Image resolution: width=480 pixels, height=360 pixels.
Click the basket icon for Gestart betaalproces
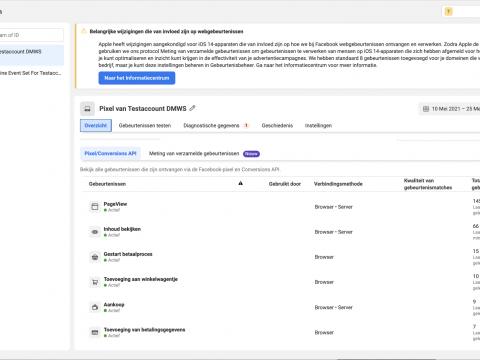click(x=95, y=257)
